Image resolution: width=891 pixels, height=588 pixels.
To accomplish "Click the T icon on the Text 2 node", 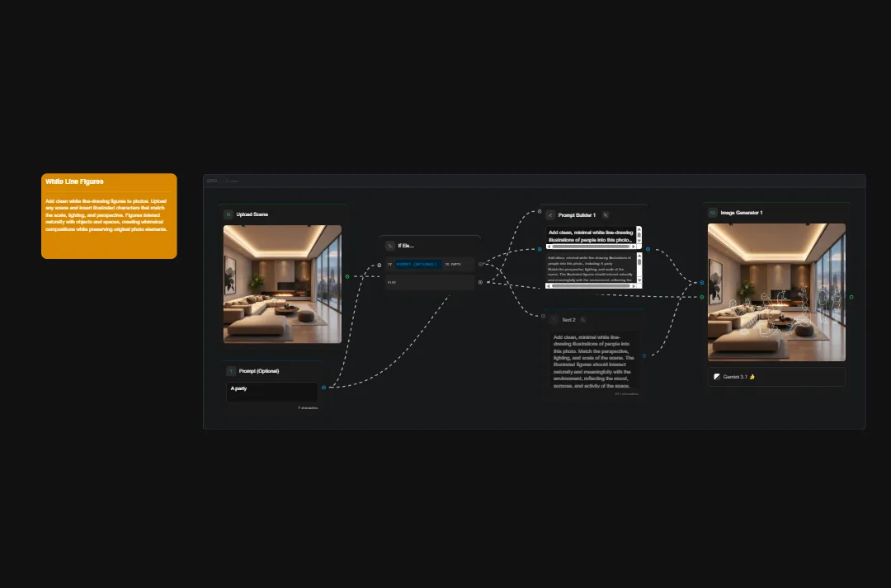I will [554, 319].
